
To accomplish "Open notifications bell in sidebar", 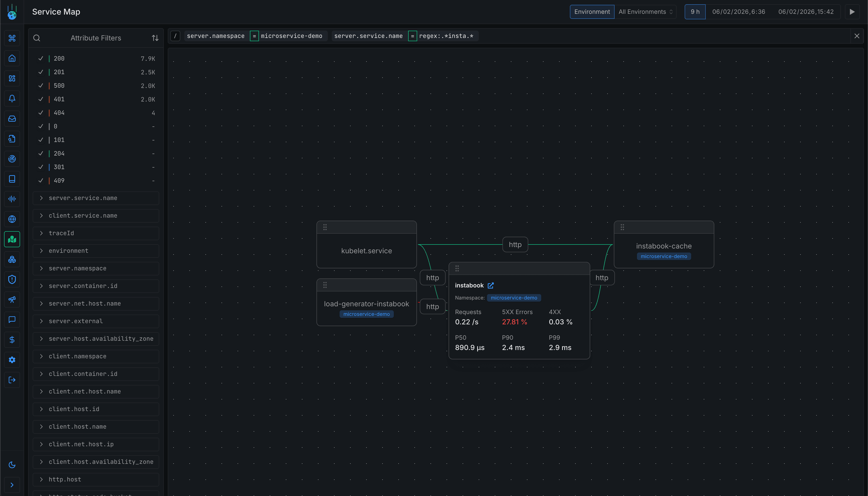I will coord(12,98).
